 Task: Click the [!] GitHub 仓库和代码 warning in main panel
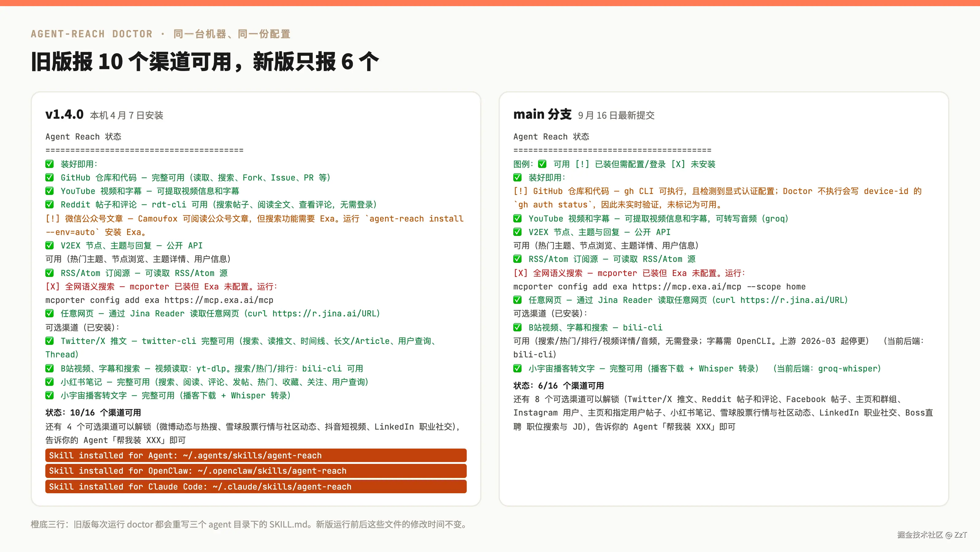tap(717, 198)
